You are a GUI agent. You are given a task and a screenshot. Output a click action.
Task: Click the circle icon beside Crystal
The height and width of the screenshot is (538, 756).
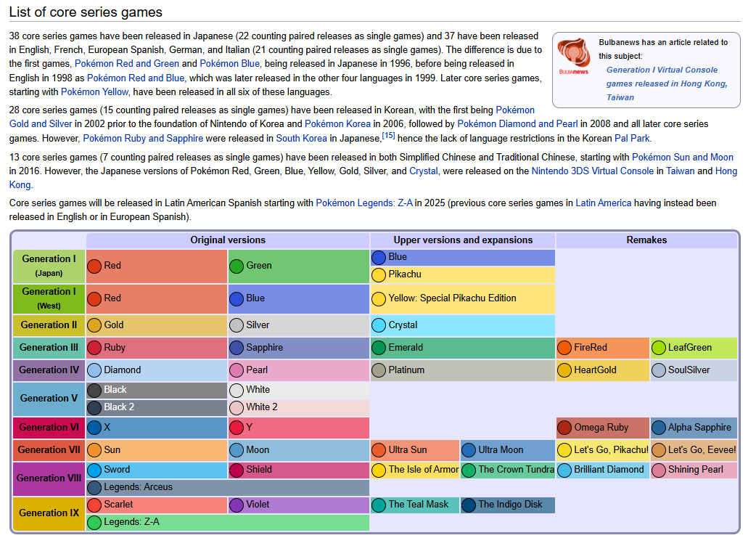pyautogui.click(x=379, y=325)
